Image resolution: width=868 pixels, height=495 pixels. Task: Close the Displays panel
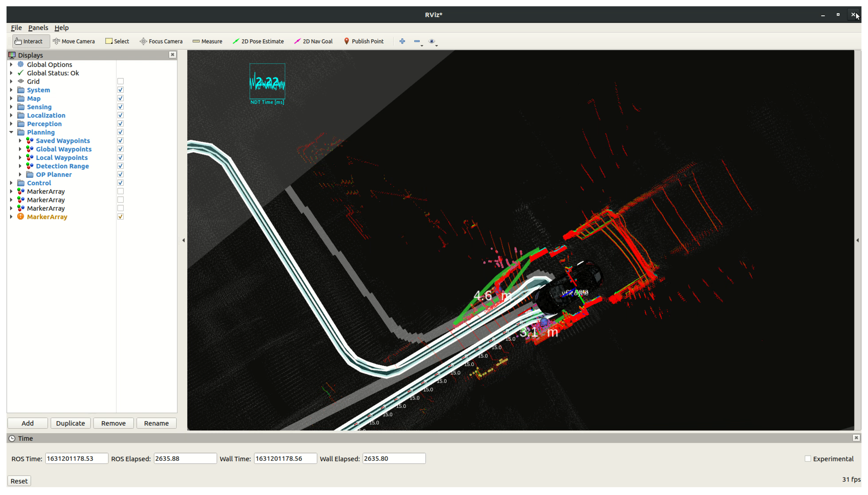tap(173, 55)
